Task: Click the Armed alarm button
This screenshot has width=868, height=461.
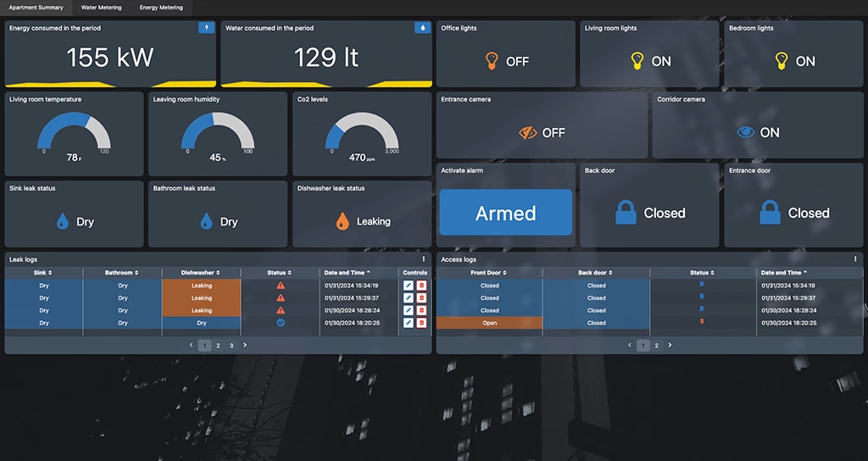Action: [x=506, y=213]
